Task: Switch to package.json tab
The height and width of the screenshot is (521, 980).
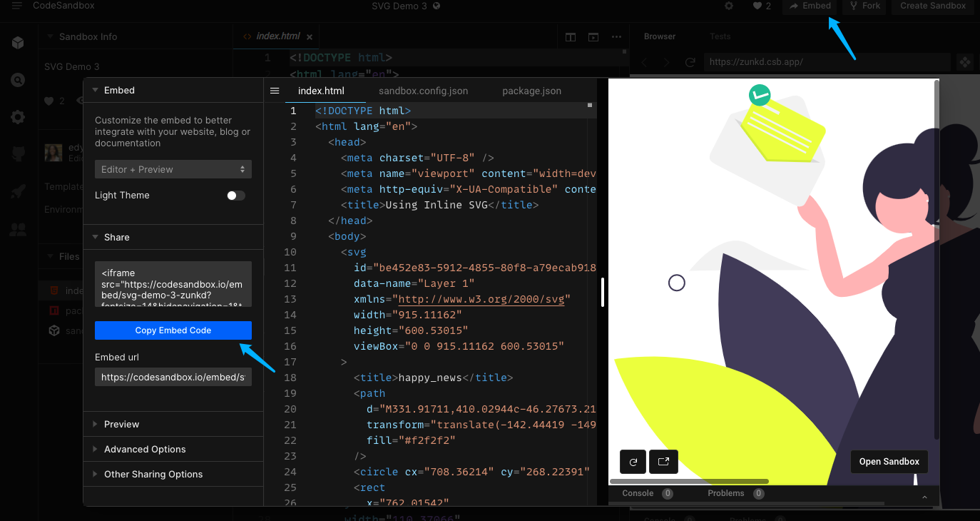Action: (531, 91)
